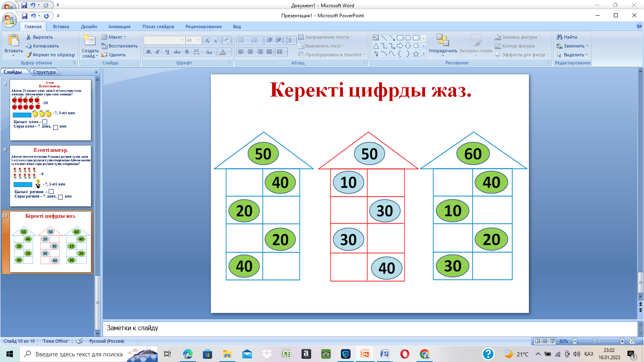Image resolution: width=644 pixels, height=362 pixels.
Task: Activate Format Painter (Формат по образцу)
Action: point(50,55)
